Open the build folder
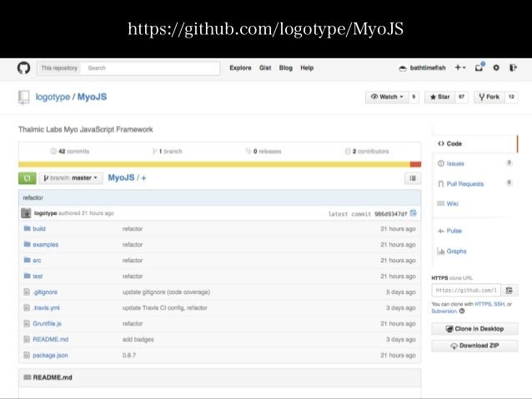Viewport: 532px width, 399px height. coord(39,229)
